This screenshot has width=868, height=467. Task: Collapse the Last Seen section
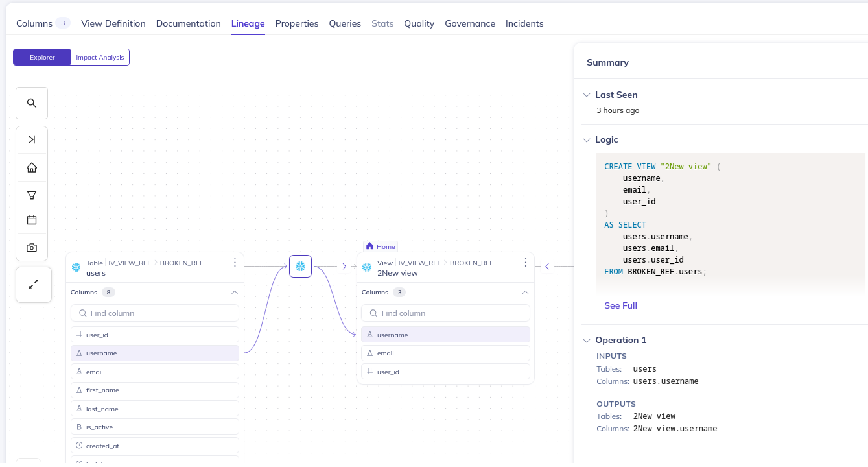coord(587,95)
